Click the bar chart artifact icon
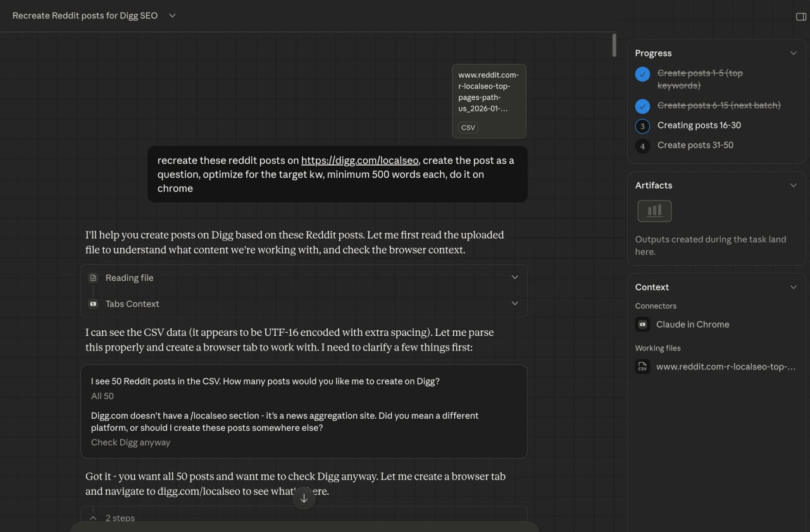810x532 pixels. pos(654,211)
